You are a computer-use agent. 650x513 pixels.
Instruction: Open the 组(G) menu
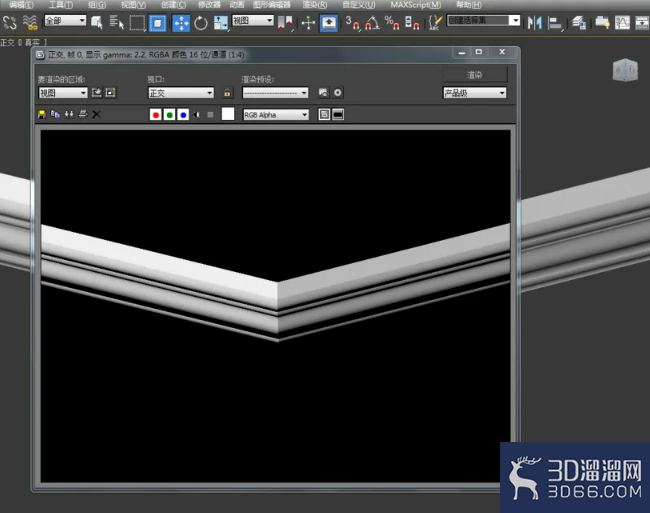click(97, 5)
